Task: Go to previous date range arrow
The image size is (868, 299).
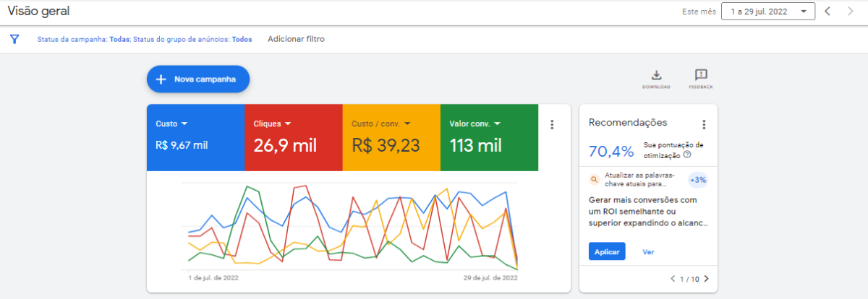Action: pos(828,12)
